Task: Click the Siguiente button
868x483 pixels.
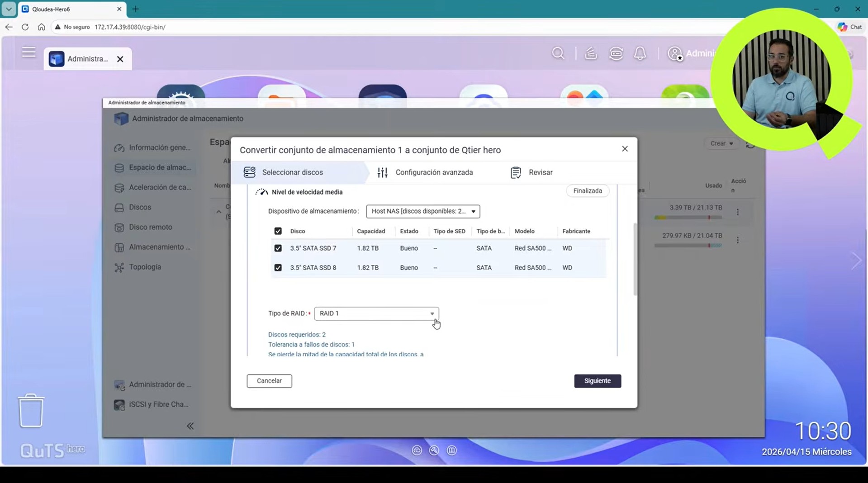Action: coord(597,381)
